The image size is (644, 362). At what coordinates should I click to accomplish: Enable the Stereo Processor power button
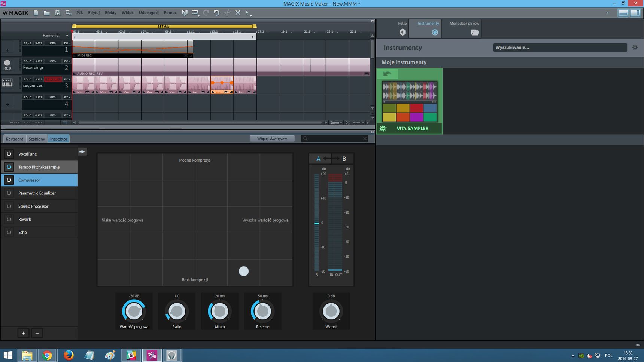tap(9, 206)
